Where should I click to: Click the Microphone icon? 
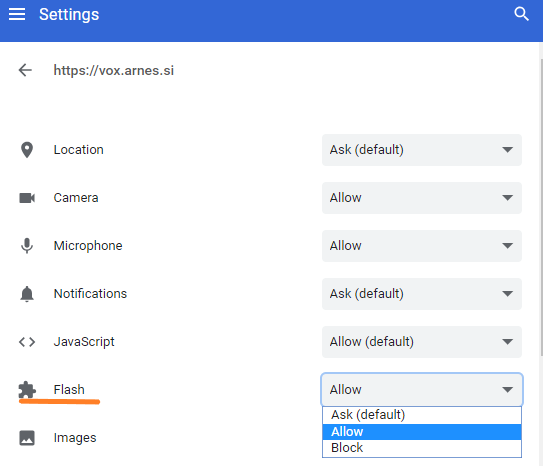click(27, 246)
